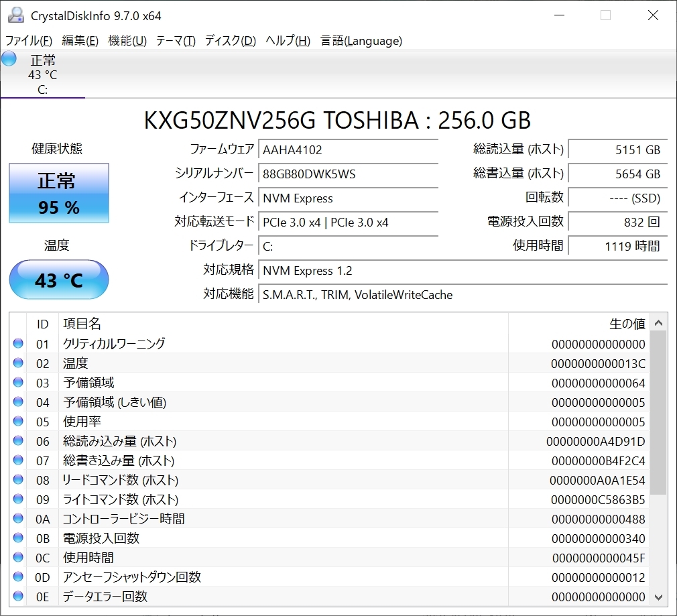Click the 正常 95% health status box

[x=58, y=193]
